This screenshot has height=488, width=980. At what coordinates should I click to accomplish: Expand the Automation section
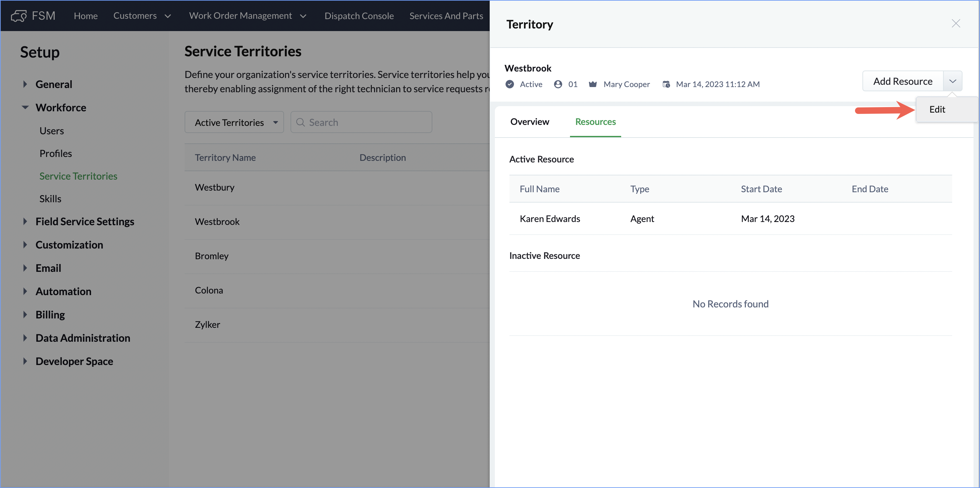point(25,292)
